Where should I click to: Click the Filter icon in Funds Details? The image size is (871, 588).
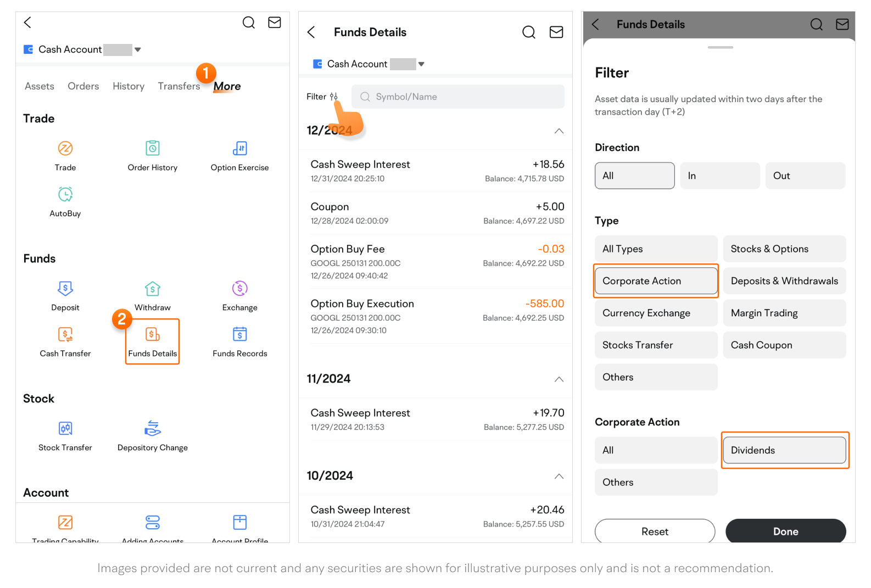tap(333, 97)
